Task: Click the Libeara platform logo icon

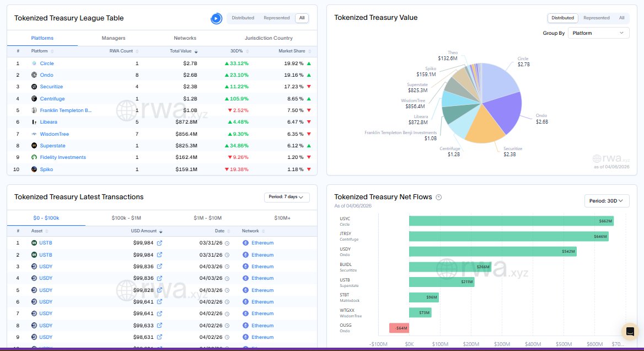Action: pyautogui.click(x=34, y=122)
